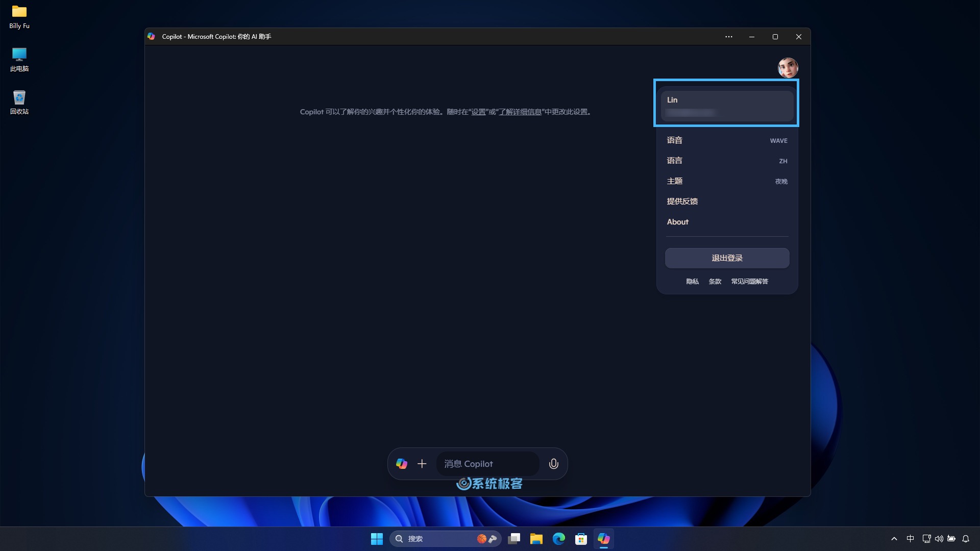Screen dimensions: 980x551
Task: Open the 常见问题解答 FAQ link
Action: (x=749, y=282)
